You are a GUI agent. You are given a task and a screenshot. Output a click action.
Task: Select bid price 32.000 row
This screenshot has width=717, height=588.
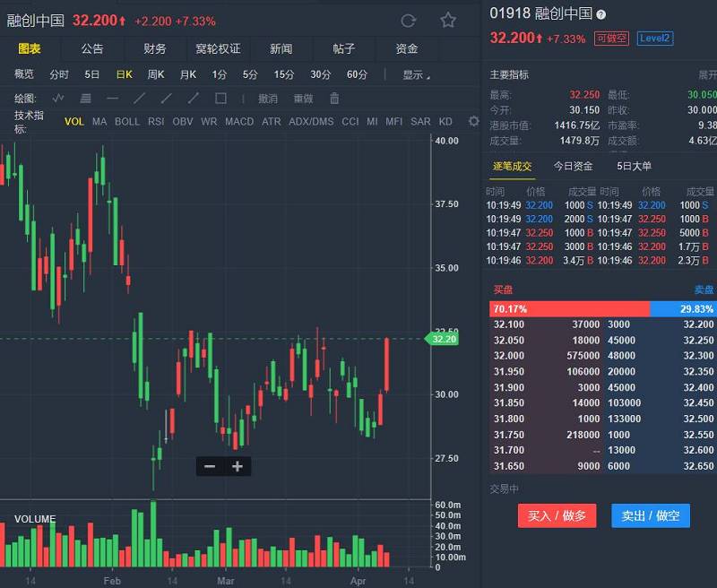(x=546, y=356)
